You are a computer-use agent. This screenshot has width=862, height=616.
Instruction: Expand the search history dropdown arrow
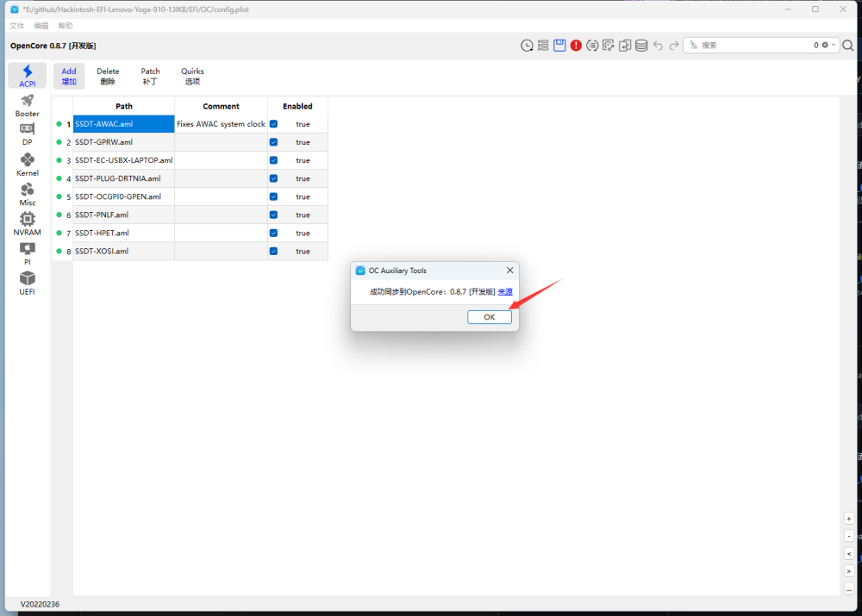834,45
